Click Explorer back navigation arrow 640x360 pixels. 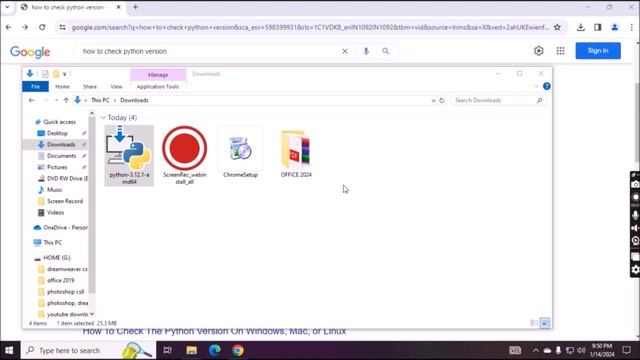pos(32,100)
